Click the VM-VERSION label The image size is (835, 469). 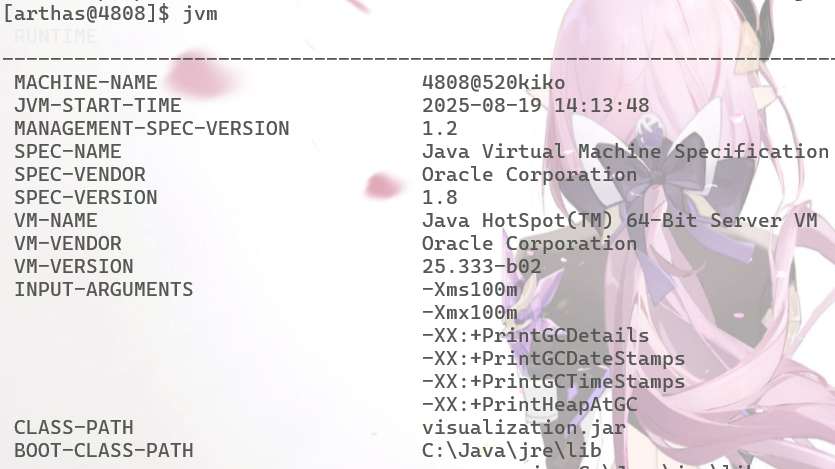point(74,266)
